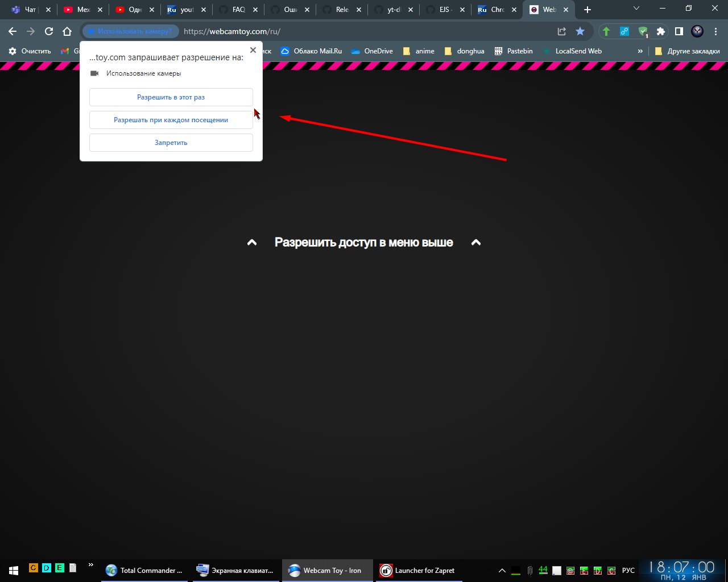Click the green up-arrow extension icon
Viewport: 728px width, 582px height.
pos(606,31)
